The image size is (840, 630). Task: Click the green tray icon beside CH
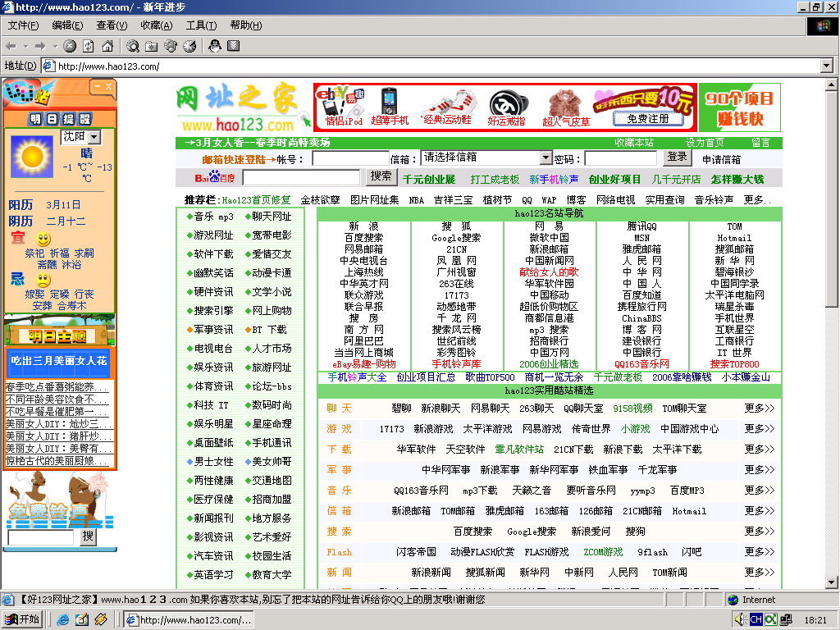771,620
